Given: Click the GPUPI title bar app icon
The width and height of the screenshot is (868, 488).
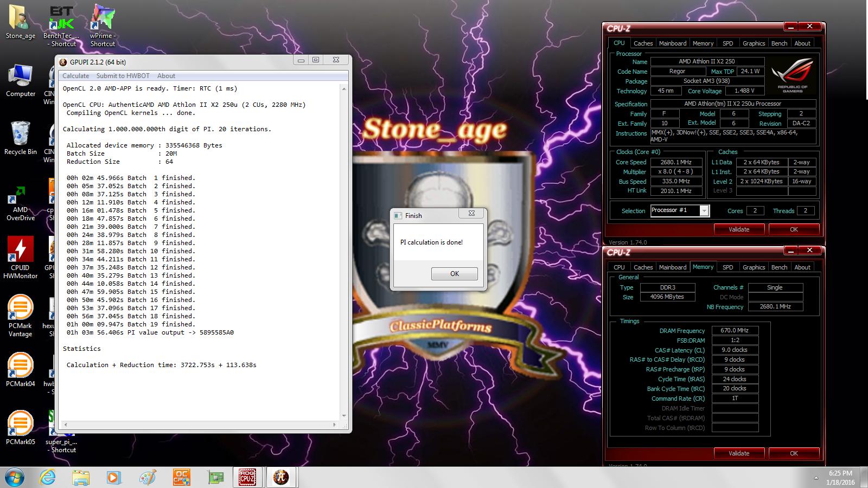Looking at the screenshot, I should click(x=63, y=62).
